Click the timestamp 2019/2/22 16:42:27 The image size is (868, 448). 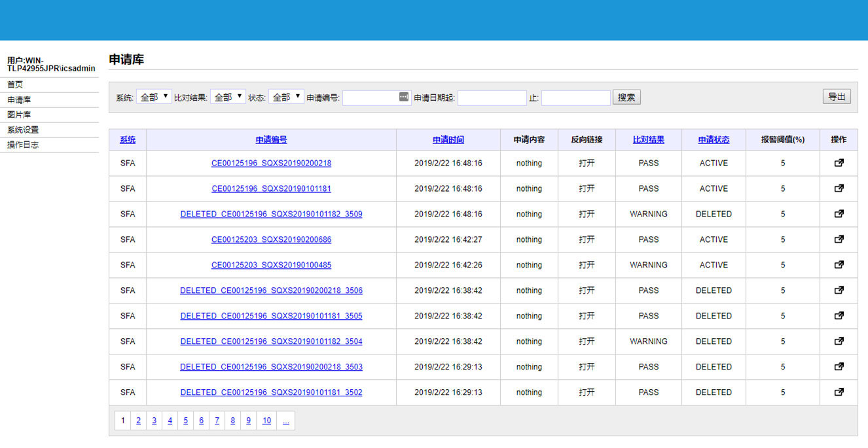coord(448,240)
